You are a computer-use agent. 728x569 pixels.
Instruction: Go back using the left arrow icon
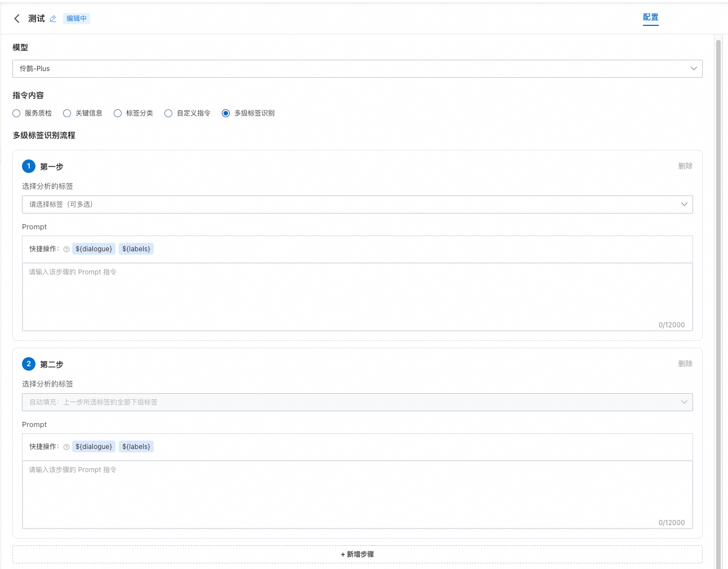17,19
